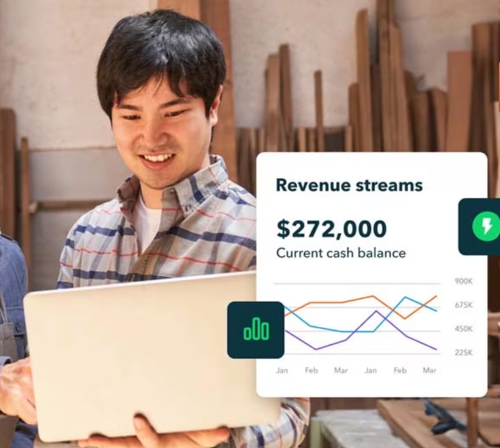Click the blue line's peak near Feb
The height and width of the screenshot is (448, 500).
point(405,297)
